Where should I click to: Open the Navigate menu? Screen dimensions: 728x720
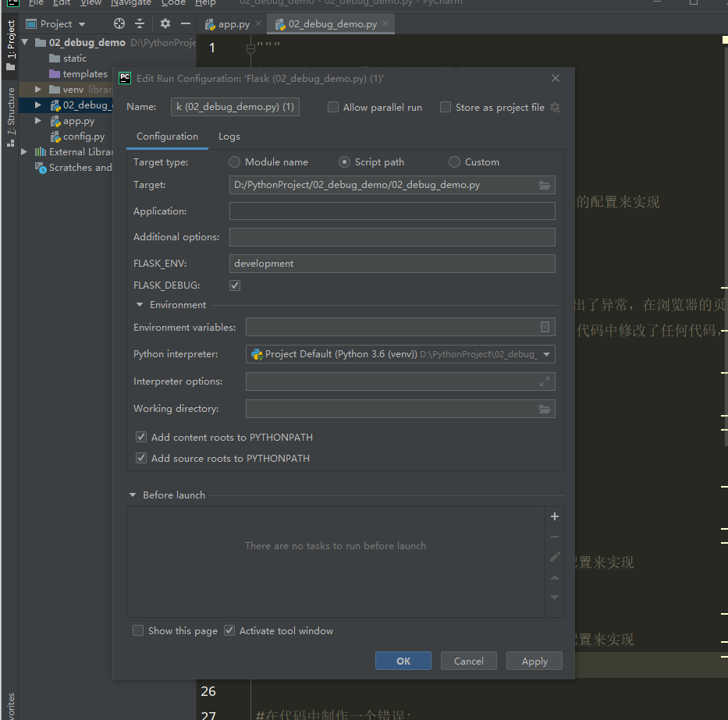131,4
